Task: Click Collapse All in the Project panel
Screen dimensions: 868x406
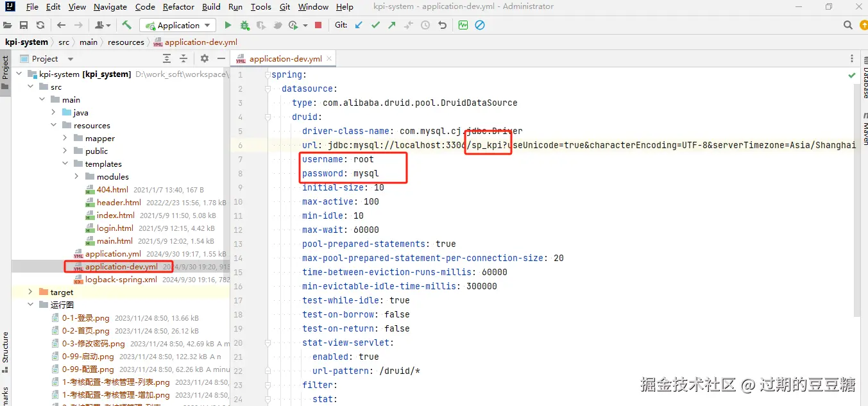Action: [x=183, y=58]
